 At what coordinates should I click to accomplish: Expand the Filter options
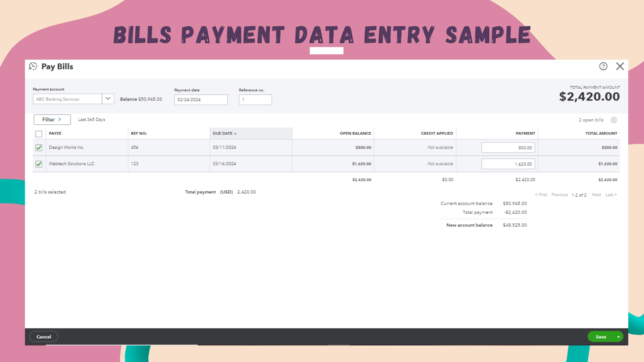pyautogui.click(x=52, y=120)
